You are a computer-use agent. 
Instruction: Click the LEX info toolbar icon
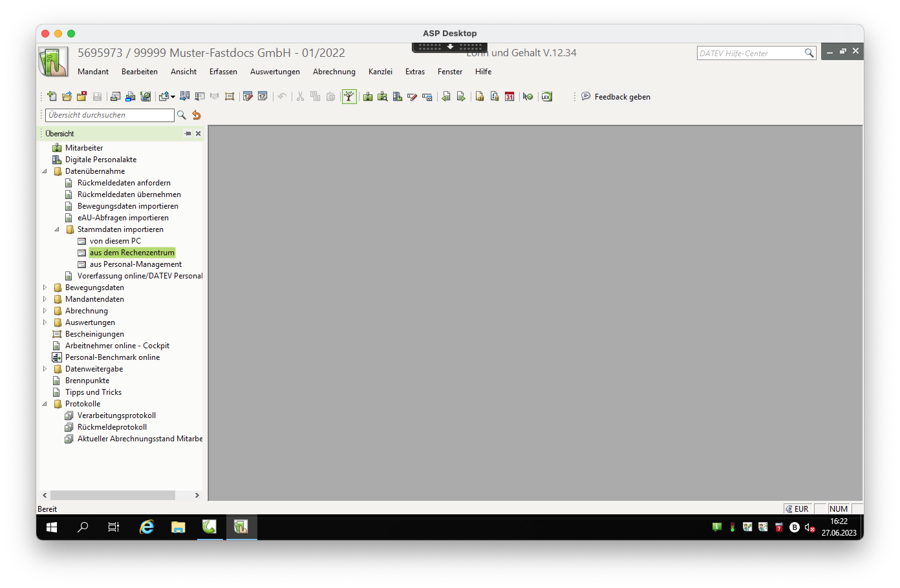click(547, 96)
